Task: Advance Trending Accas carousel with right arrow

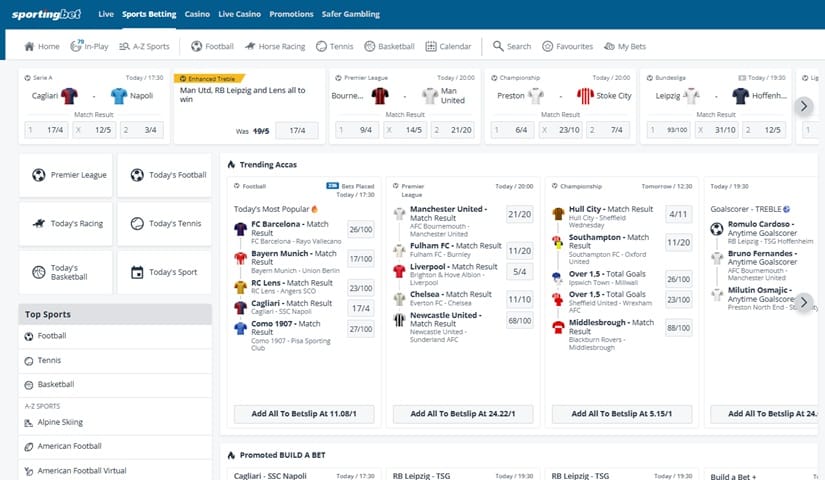Action: (803, 302)
